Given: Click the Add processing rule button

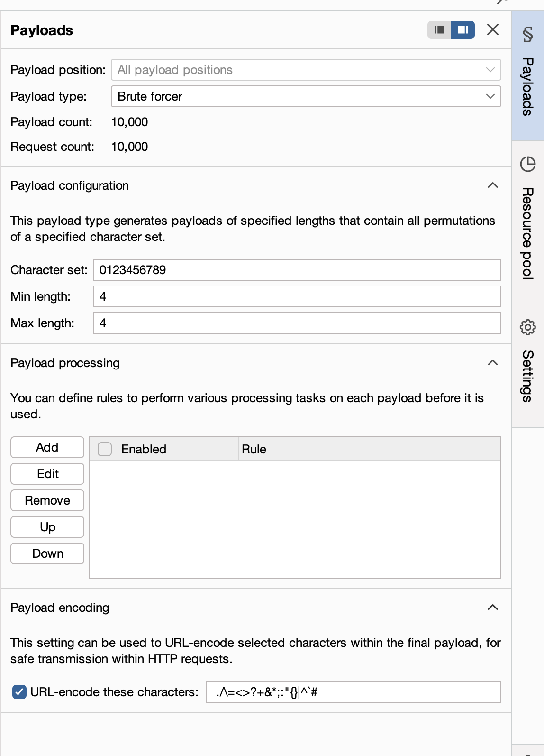Looking at the screenshot, I should pyautogui.click(x=47, y=447).
